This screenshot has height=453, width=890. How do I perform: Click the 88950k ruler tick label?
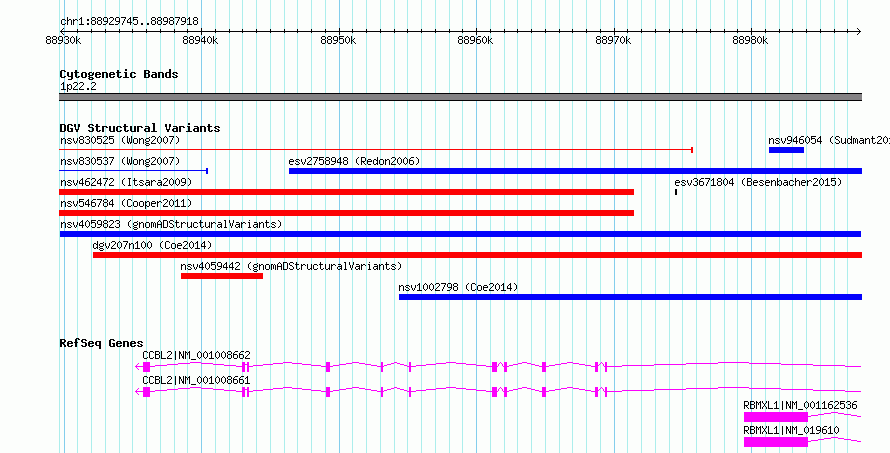point(338,41)
